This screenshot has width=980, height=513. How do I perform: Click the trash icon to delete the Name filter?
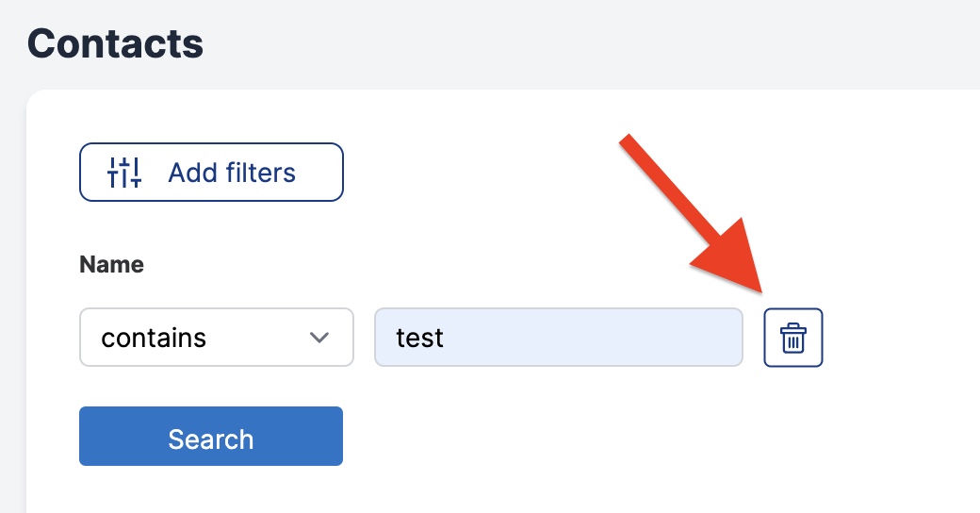[793, 338]
